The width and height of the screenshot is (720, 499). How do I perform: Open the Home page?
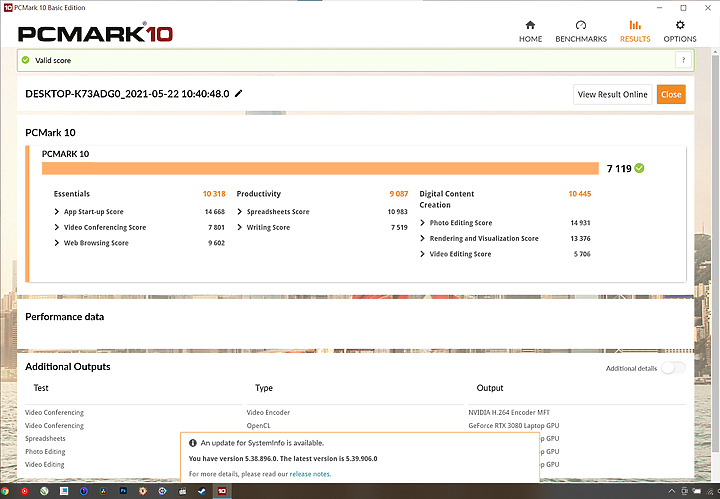[530, 31]
